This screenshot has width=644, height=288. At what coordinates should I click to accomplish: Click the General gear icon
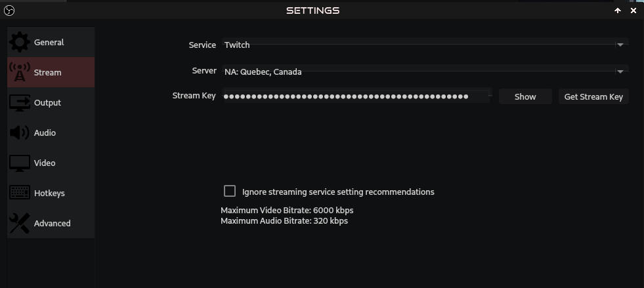(20, 42)
